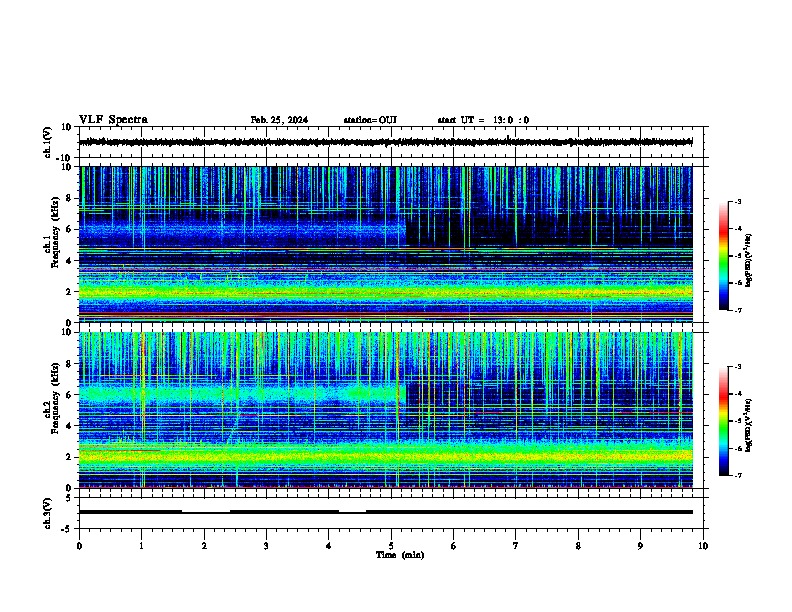792x612 pixels.
Task: Click the 'station=OUJ' label
Action: 370,120
